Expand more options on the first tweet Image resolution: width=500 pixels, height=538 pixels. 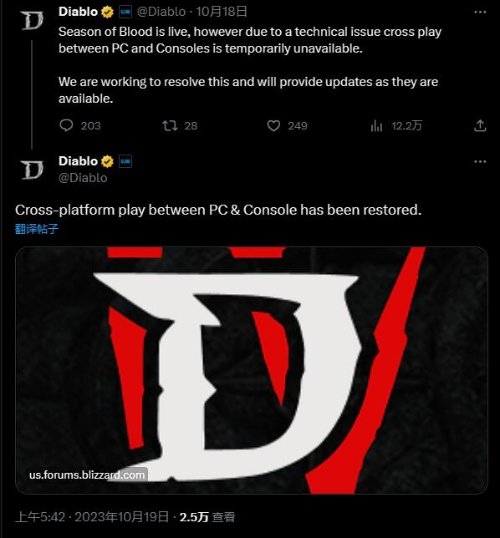point(480,12)
